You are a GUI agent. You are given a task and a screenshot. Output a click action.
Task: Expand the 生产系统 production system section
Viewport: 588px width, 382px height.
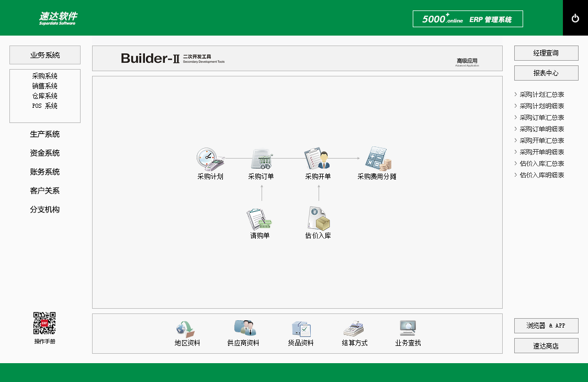(45, 134)
